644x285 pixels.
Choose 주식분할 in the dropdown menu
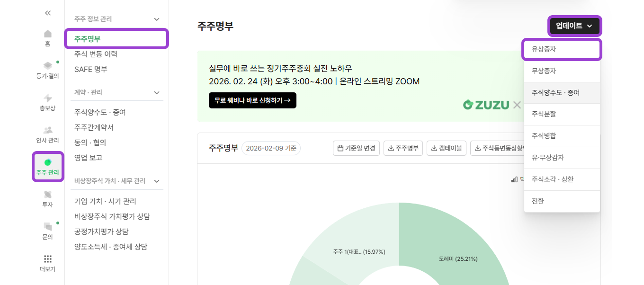pos(543,114)
